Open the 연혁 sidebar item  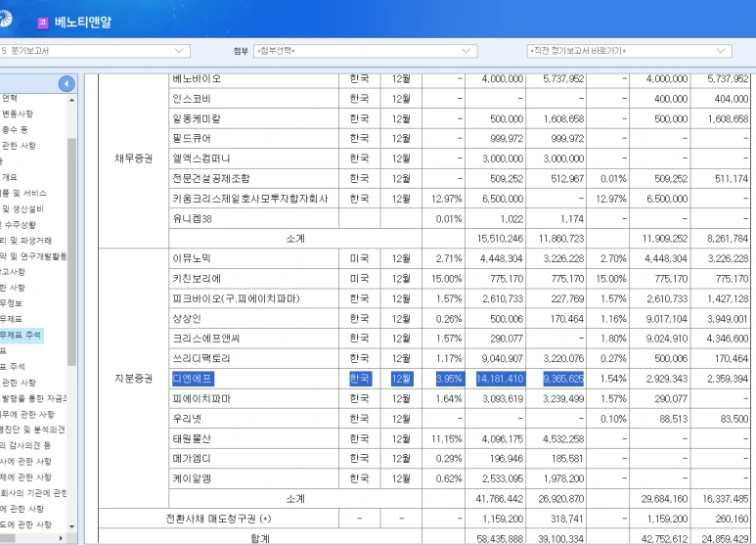[10, 98]
